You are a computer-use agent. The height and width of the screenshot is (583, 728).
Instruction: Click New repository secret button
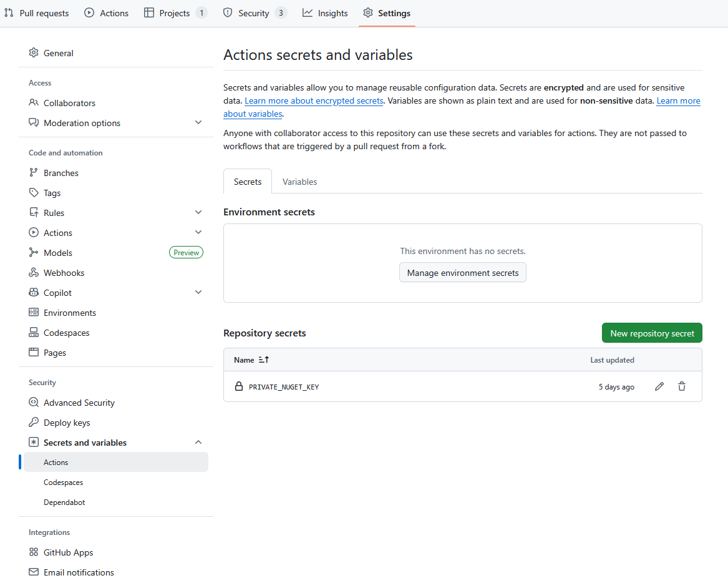pos(652,333)
